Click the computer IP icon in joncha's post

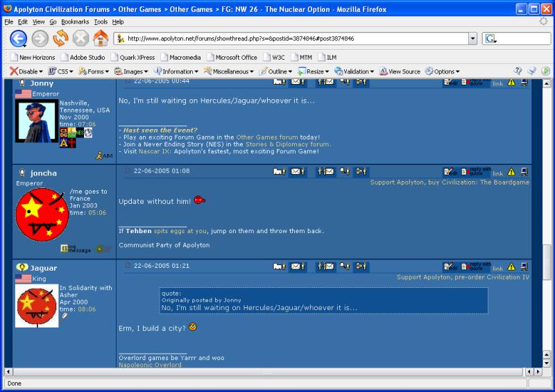click(x=524, y=172)
